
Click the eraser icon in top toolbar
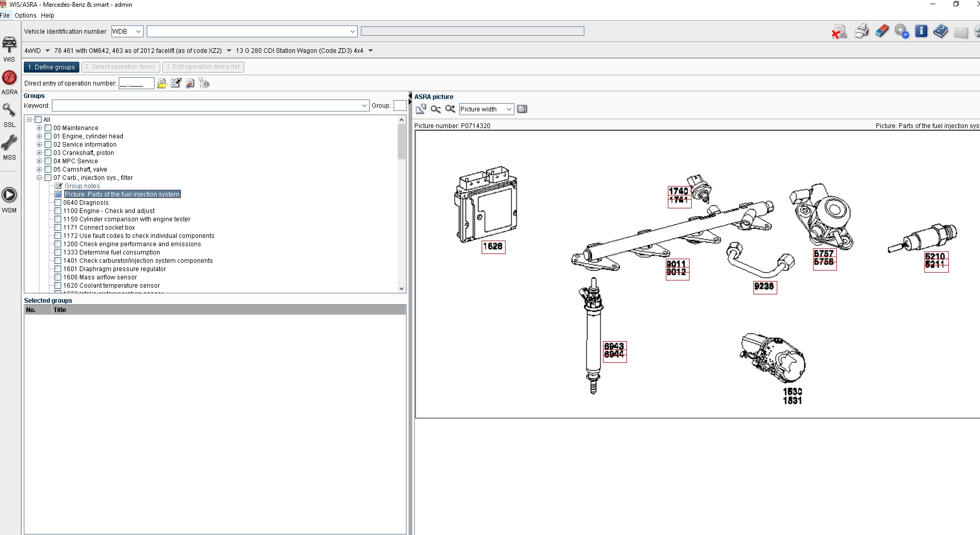(881, 32)
